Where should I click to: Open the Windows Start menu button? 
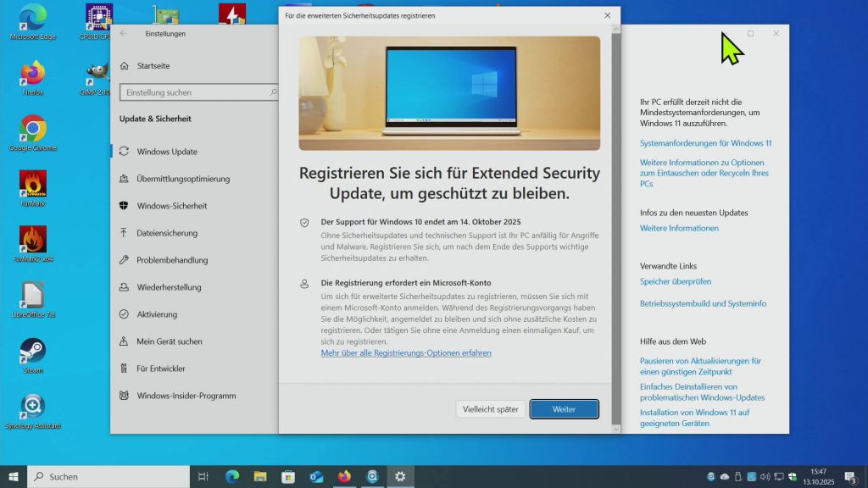pos(14,476)
